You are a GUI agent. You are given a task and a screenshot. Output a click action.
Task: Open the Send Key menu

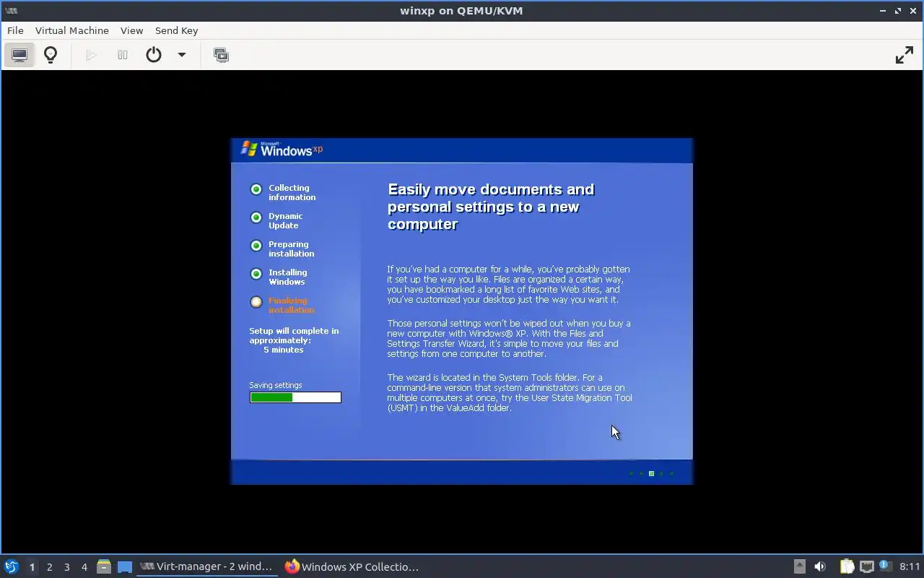[176, 30]
